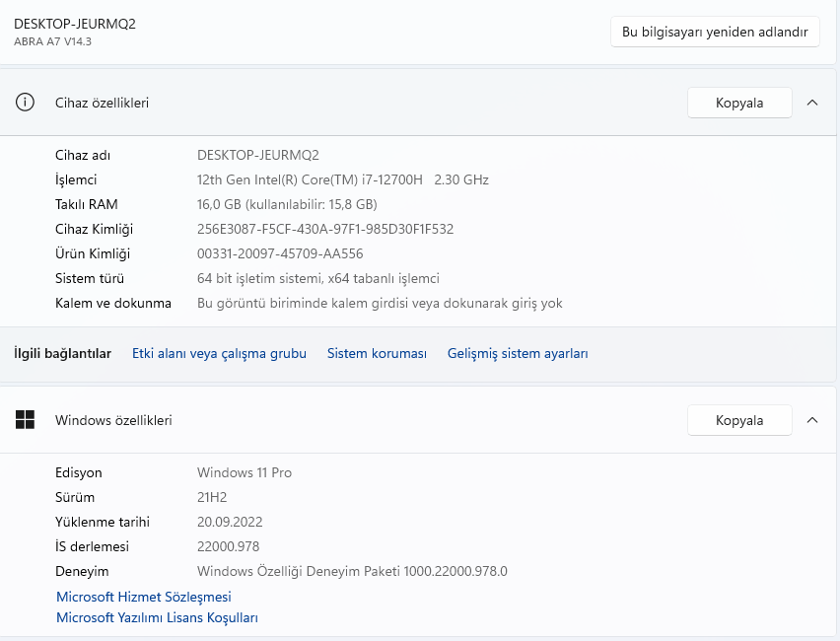This screenshot has width=840, height=641.
Task: Select the RAM value 16,0 GB
Action: pyautogui.click(x=287, y=204)
